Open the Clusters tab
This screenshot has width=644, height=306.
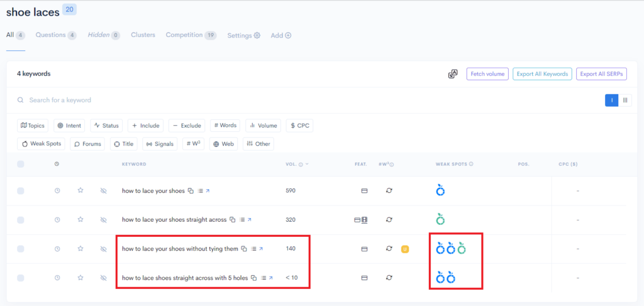(x=143, y=35)
